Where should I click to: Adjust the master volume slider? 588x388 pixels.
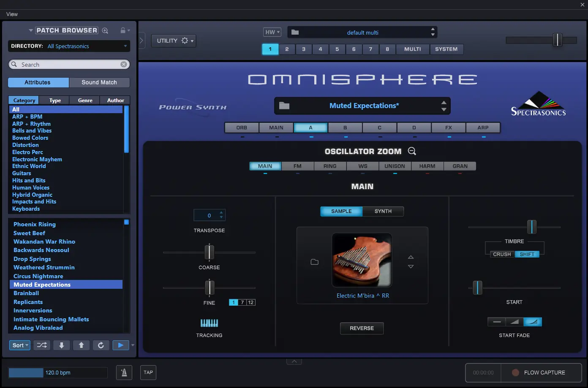pos(558,40)
